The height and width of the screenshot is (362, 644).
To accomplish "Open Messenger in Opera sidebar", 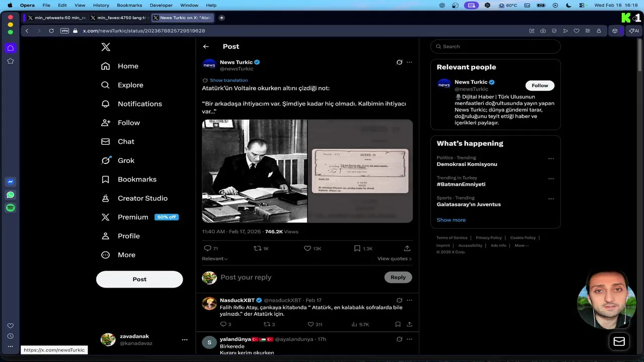I will (11, 182).
